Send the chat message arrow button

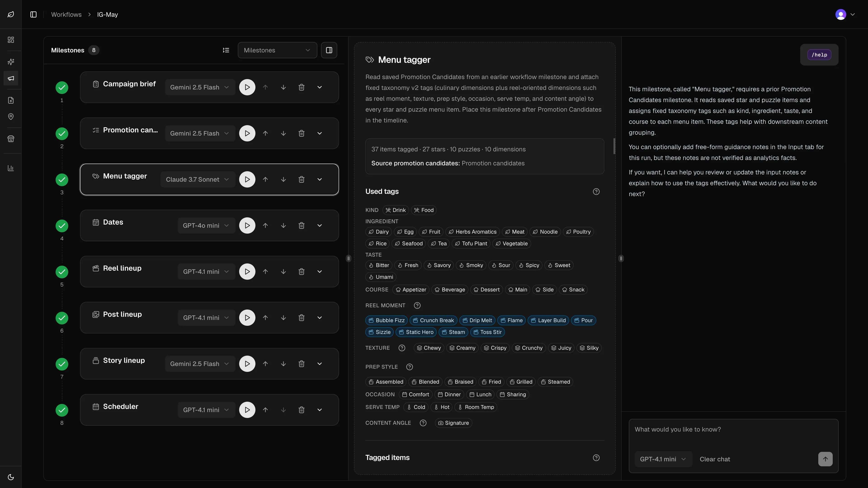pos(825,459)
